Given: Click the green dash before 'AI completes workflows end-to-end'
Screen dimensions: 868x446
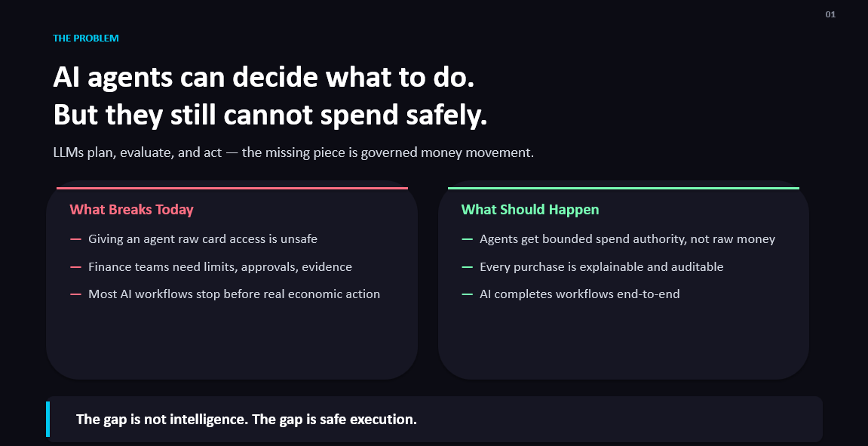Looking at the screenshot, I should point(468,294).
